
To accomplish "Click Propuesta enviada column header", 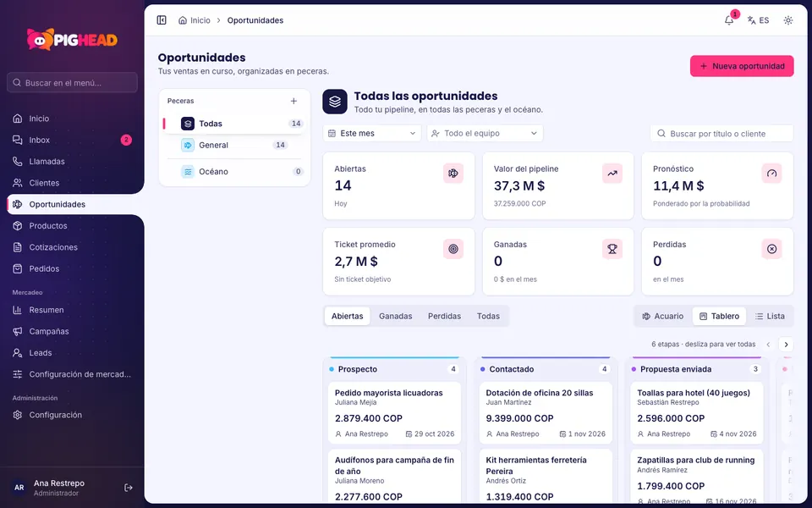I will pos(696,369).
